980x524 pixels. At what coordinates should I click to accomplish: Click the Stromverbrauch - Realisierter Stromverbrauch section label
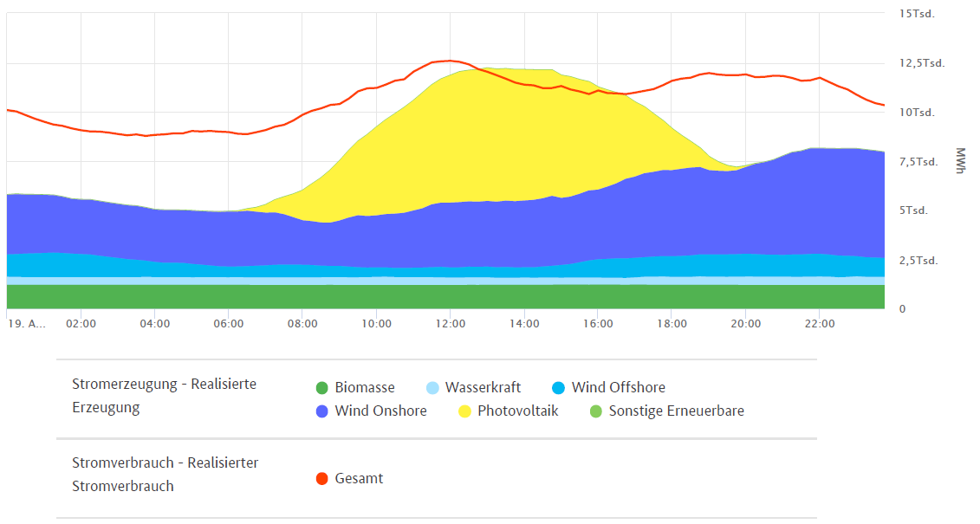(165, 474)
